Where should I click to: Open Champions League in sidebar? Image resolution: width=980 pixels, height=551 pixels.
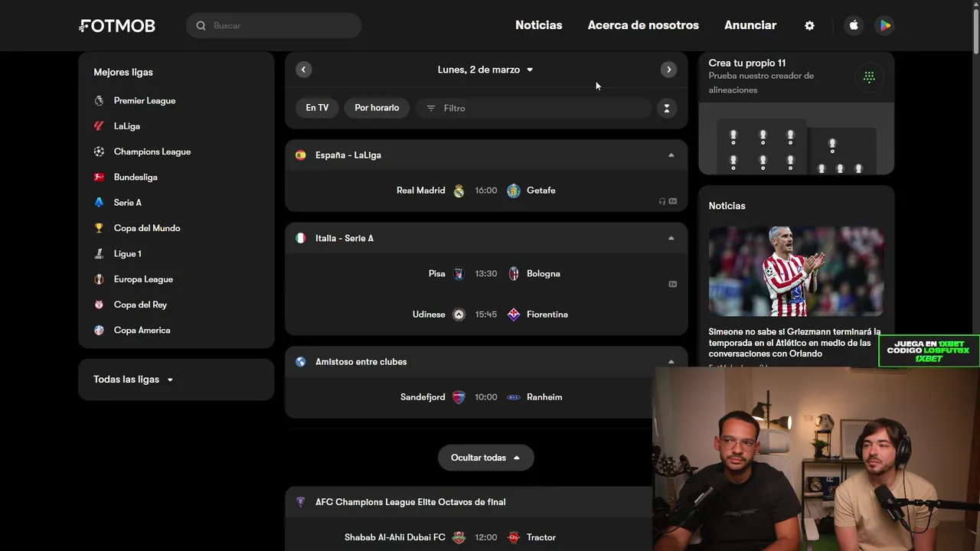152,152
